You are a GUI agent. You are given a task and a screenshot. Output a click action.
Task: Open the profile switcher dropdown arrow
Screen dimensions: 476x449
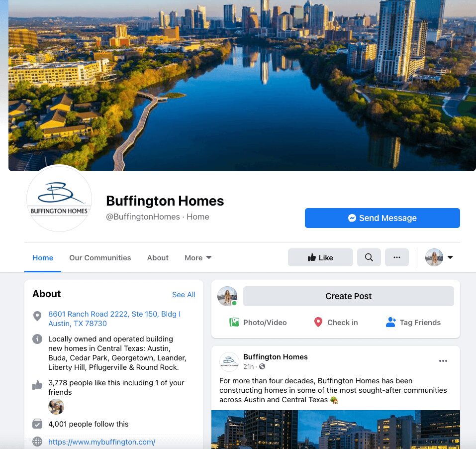450,257
